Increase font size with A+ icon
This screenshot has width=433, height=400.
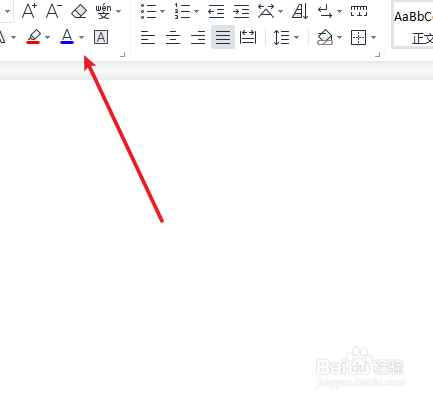pos(29,11)
